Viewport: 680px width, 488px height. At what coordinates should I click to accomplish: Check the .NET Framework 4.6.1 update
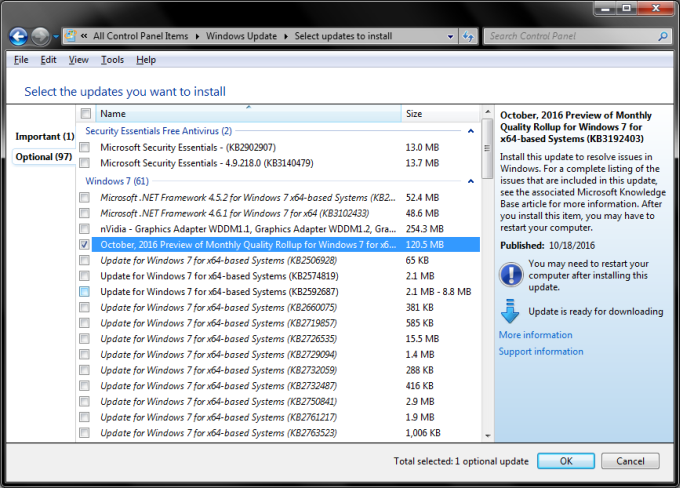84,213
